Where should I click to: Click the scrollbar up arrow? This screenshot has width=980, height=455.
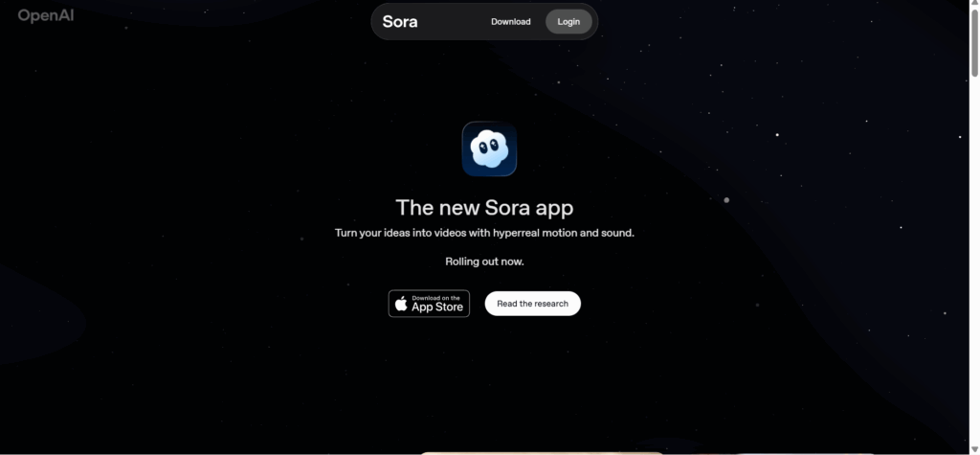(x=974, y=3)
